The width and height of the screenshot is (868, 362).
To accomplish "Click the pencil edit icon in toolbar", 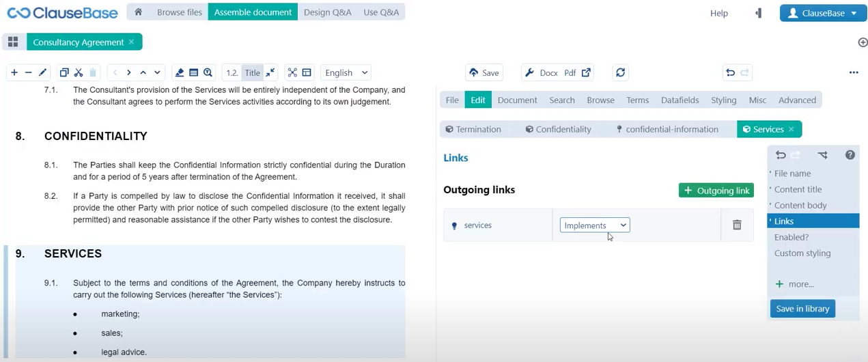I will click(43, 72).
